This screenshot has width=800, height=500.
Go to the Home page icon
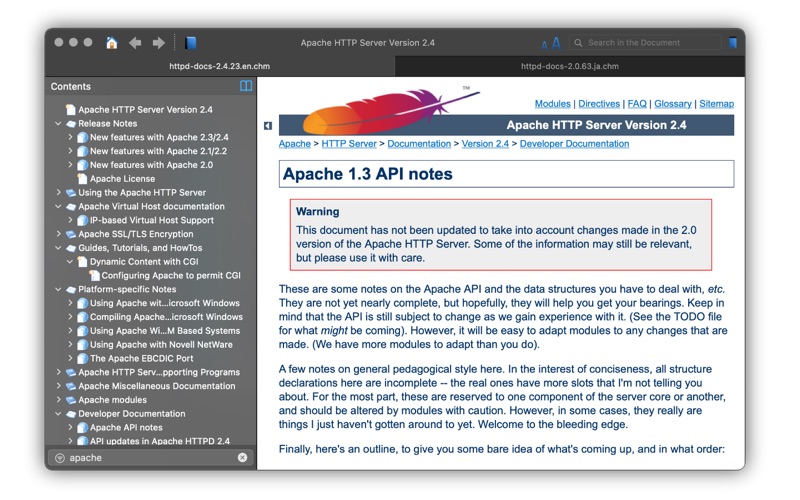(x=112, y=43)
